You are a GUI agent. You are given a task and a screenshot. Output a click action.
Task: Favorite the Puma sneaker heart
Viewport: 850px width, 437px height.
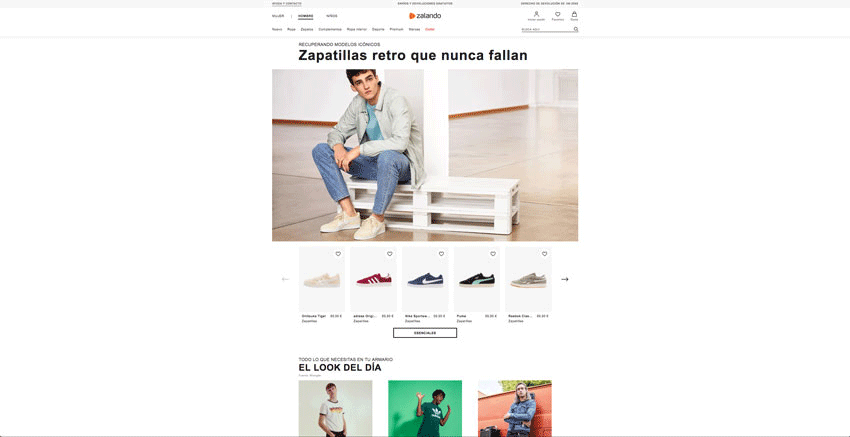coord(493,254)
